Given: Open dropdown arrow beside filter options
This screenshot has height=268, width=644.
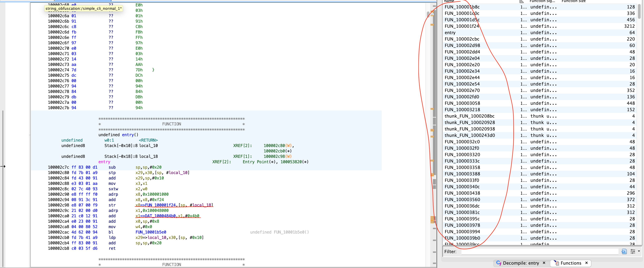Looking at the screenshot, I should [x=639, y=251].
